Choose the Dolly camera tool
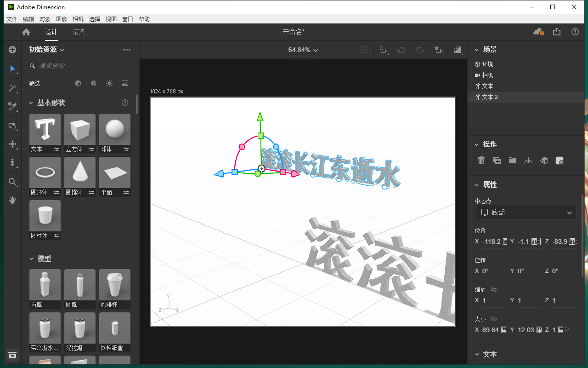Image resolution: width=588 pixels, height=368 pixels. click(x=12, y=163)
